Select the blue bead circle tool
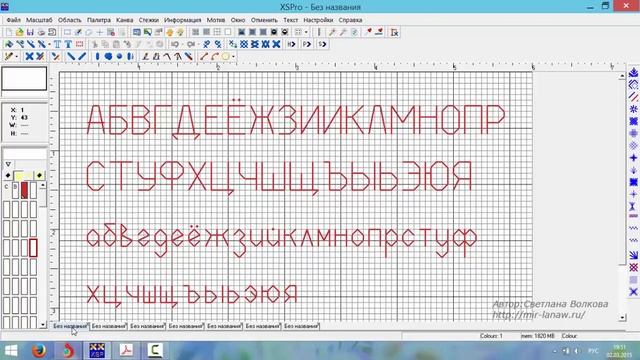The image size is (640, 360). [x=119, y=56]
